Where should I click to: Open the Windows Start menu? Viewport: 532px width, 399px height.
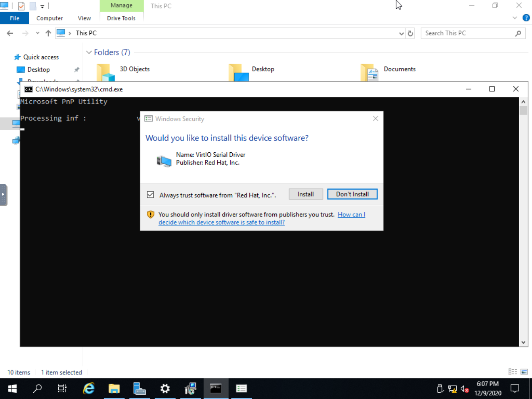tap(12, 389)
